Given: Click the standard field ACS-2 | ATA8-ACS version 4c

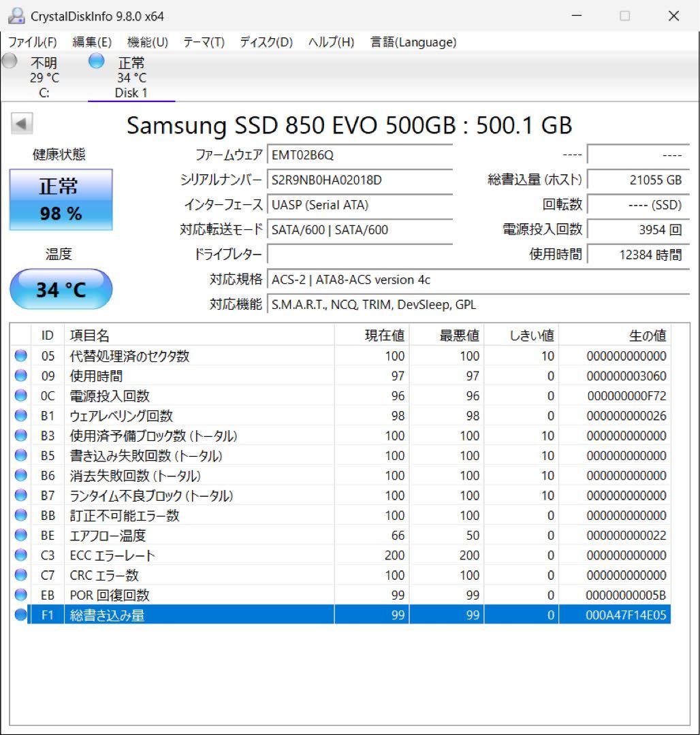Looking at the screenshot, I should 478,280.
